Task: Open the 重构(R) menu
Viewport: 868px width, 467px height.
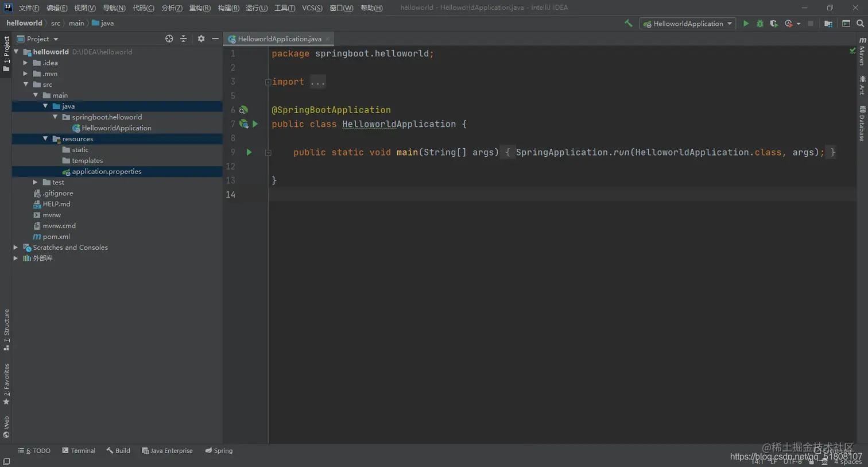Action: coord(200,8)
